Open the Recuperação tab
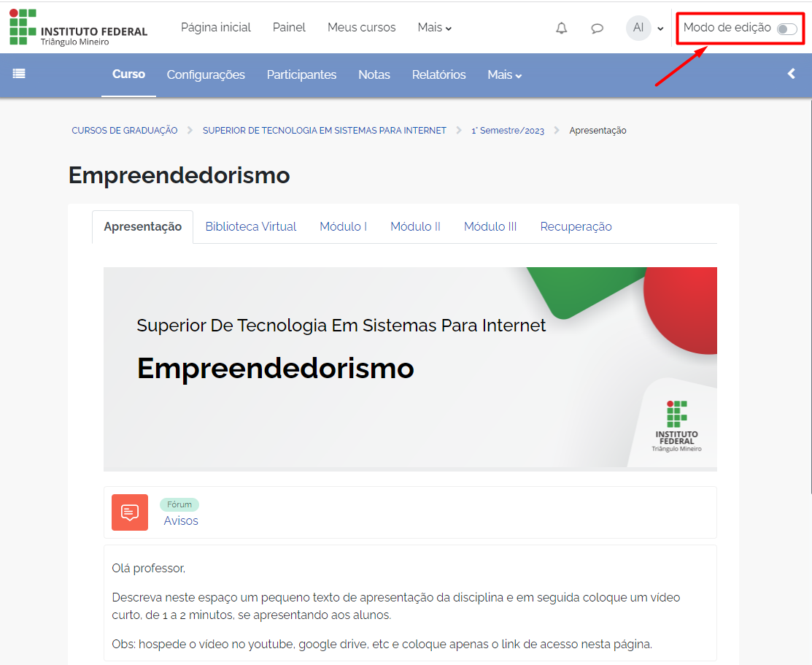This screenshot has height=665, width=812. pos(576,227)
